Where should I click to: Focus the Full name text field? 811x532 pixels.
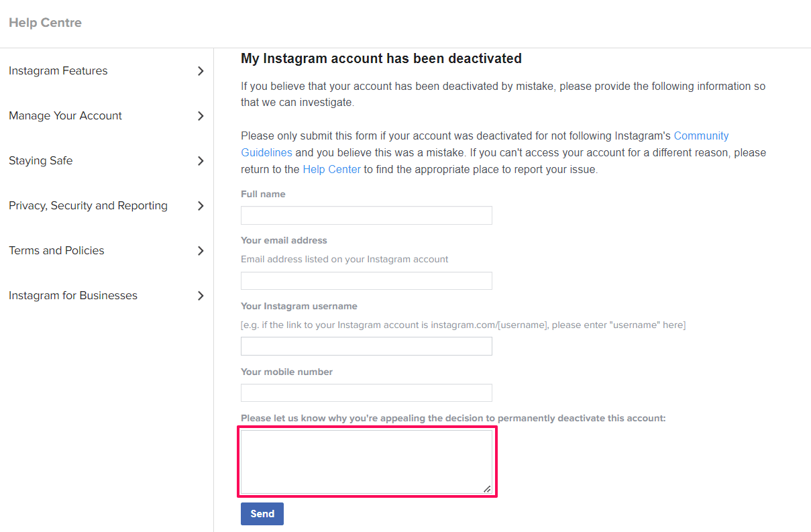click(366, 215)
